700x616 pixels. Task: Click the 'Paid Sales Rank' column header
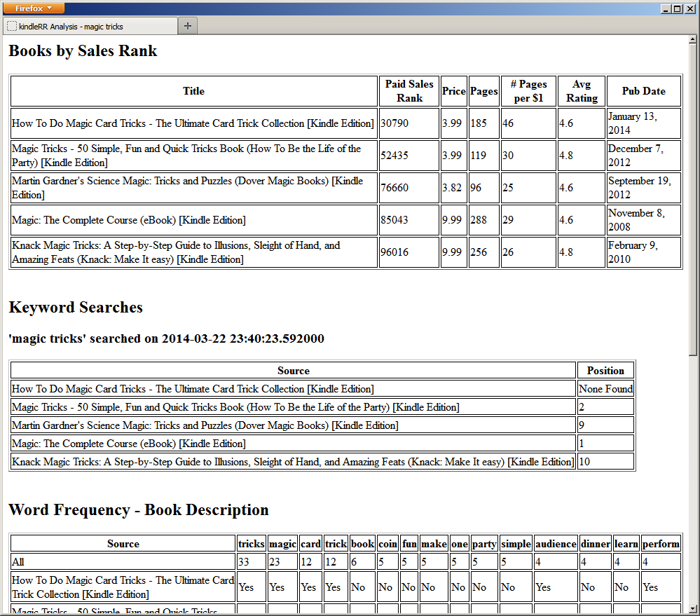pyautogui.click(x=409, y=91)
